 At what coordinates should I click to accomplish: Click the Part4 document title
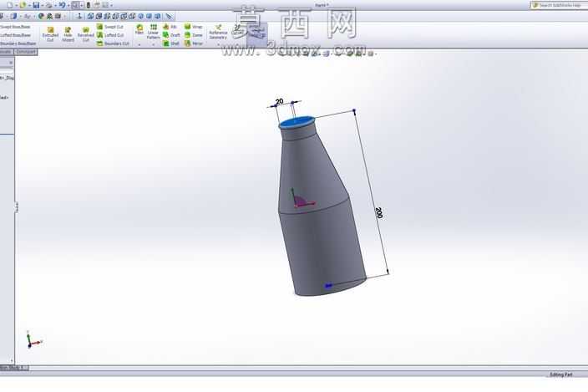point(322,5)
